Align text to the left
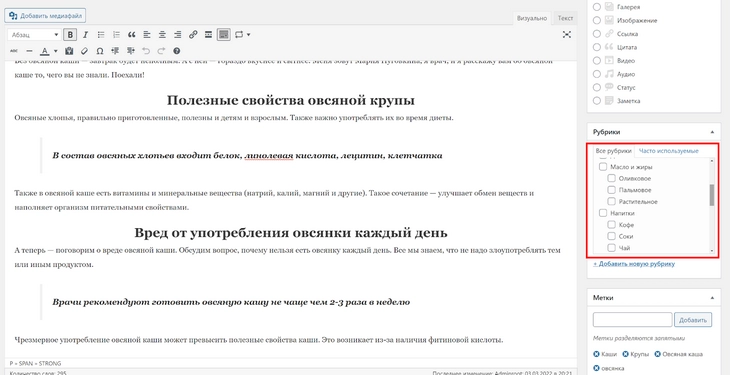 (147, 34)
